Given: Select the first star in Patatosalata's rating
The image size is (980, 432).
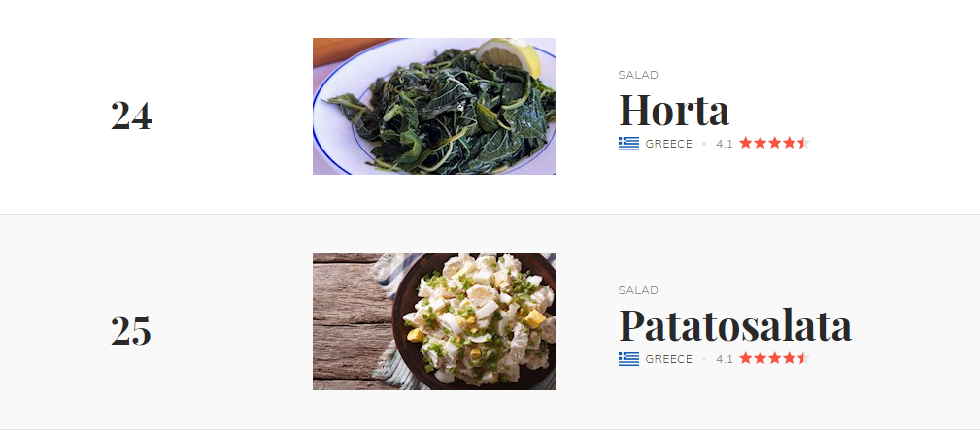Looking at the screenshot, I should click(x=746, y=358).
